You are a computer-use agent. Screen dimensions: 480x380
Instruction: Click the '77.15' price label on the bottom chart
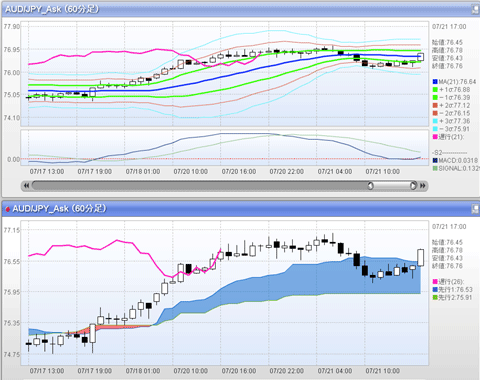(x=12, y=230)
